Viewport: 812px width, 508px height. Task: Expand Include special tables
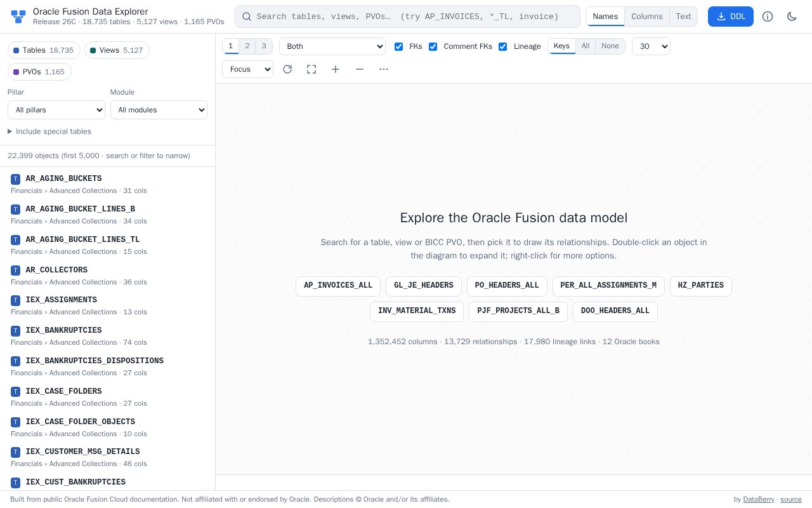[49, 131]
